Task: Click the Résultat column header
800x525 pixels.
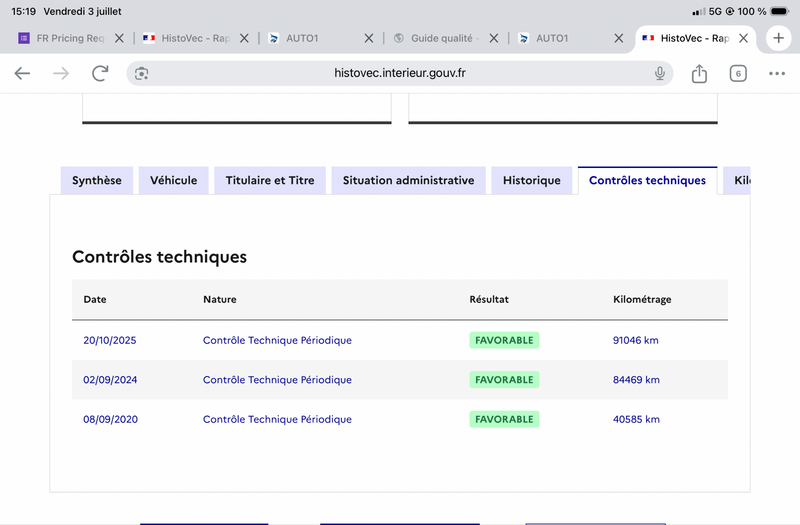Action: coord(489,299)
